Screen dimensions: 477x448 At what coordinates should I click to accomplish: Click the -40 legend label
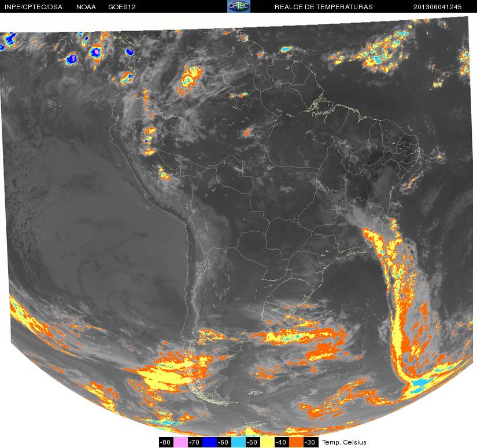tap(282, 442)
